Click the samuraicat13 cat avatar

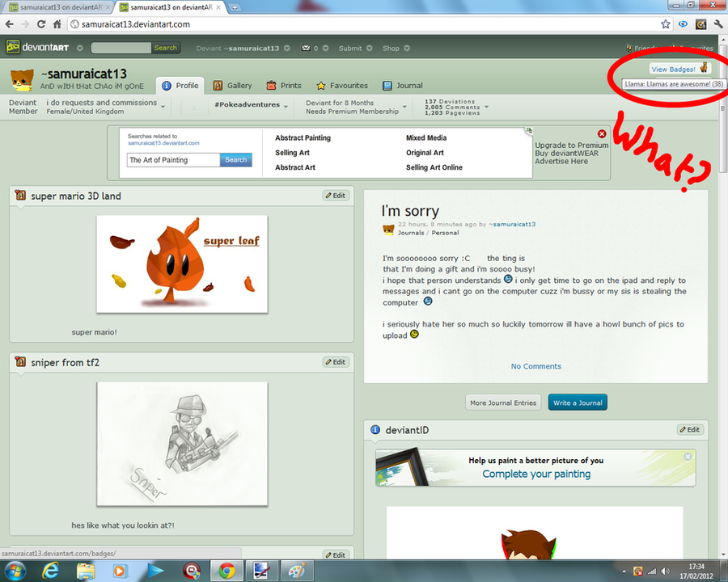tap(23, 80)
